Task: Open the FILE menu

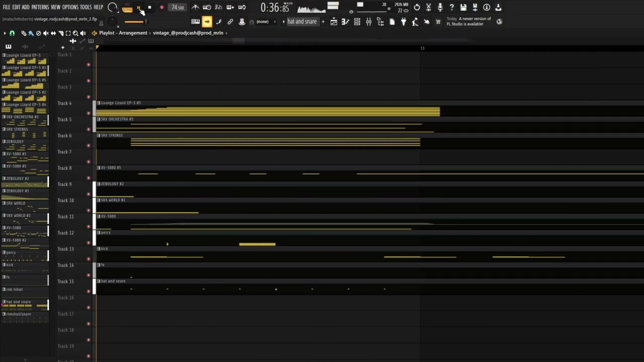Action: tap(7, 7)
